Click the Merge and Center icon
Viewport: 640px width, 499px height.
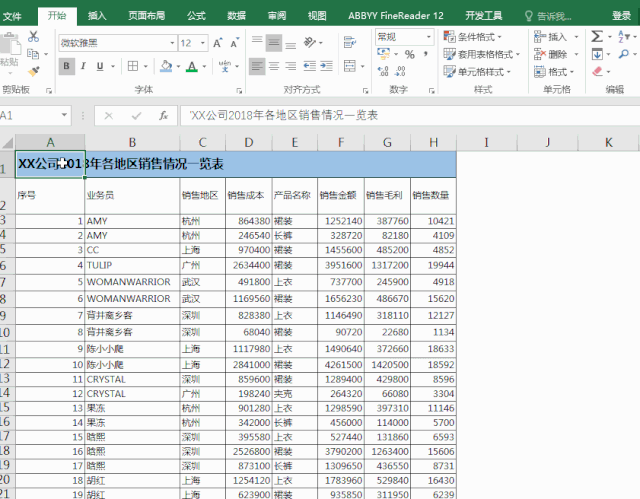[x=350, y=66]
